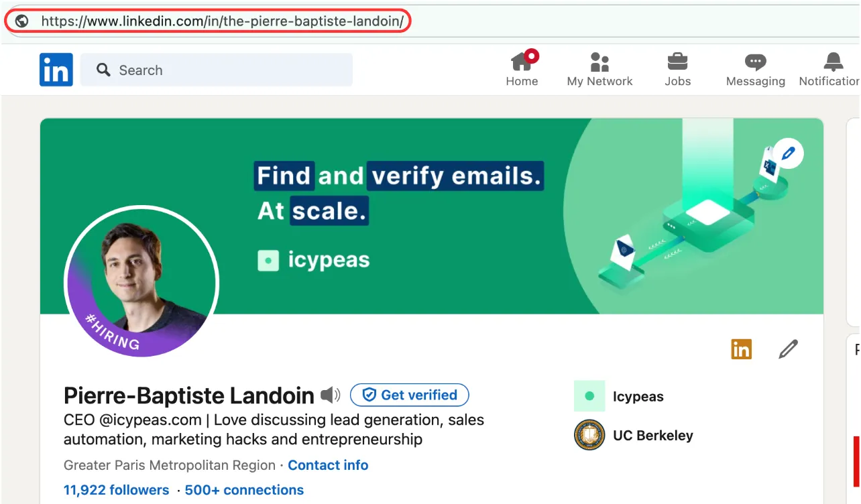Play name pronunciation speaker icon
861x504 pixels.
331,395
